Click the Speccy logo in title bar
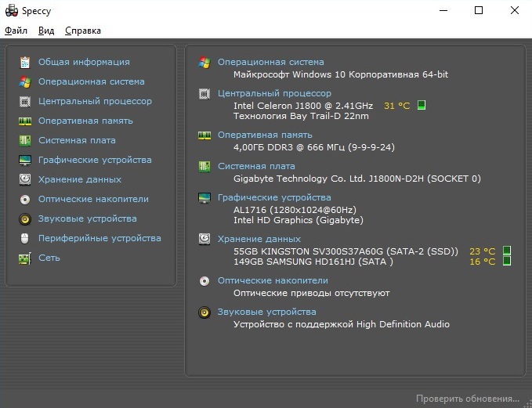 point(12,10)
